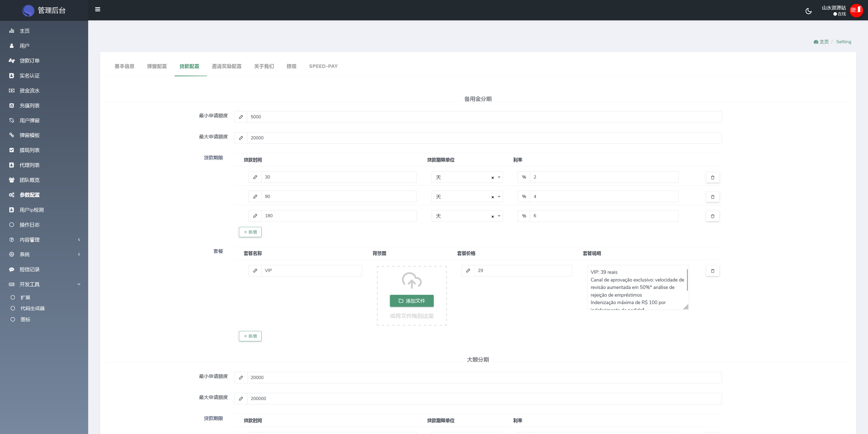This screenshot has width=868, height=434.
Task: Delete the 30-day loan term row
Action: pyautogui.click(x=712, y=177)
